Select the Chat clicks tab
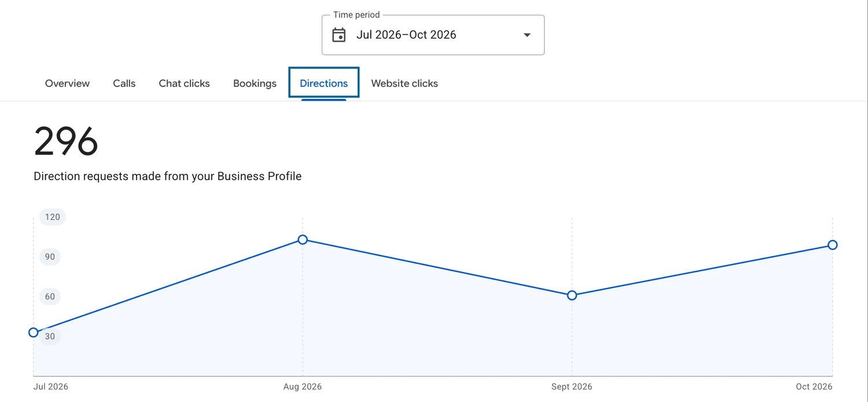868x402 pixels. 184,83
